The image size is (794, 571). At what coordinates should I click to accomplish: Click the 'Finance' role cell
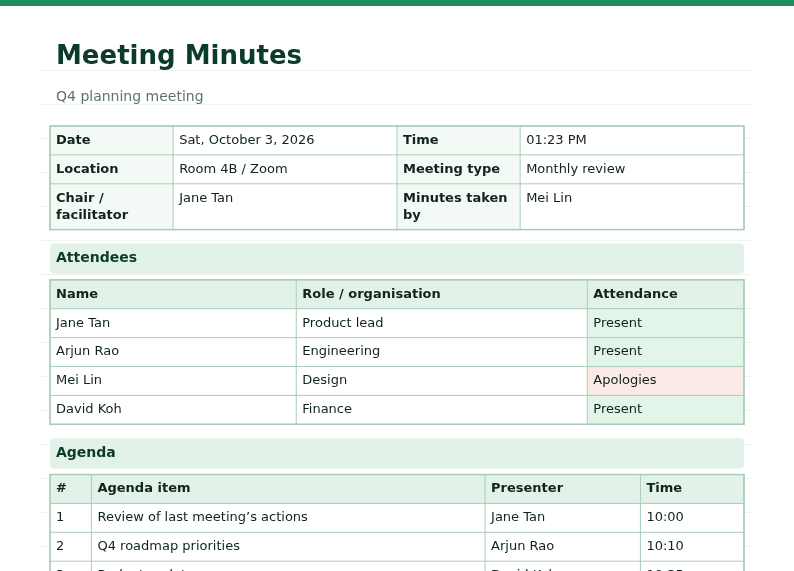[x=442, y=410]
